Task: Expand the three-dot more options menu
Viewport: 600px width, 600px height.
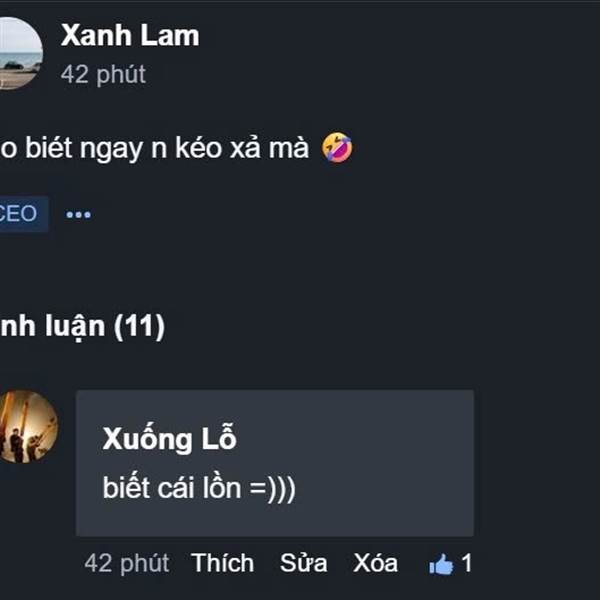Action: tap(78, 214)
